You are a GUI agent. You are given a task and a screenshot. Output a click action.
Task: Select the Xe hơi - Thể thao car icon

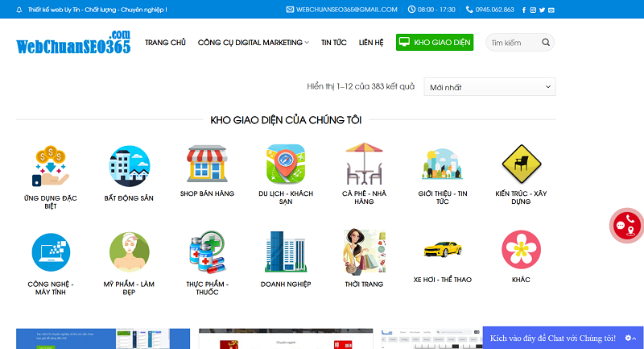tap(442, 249)
